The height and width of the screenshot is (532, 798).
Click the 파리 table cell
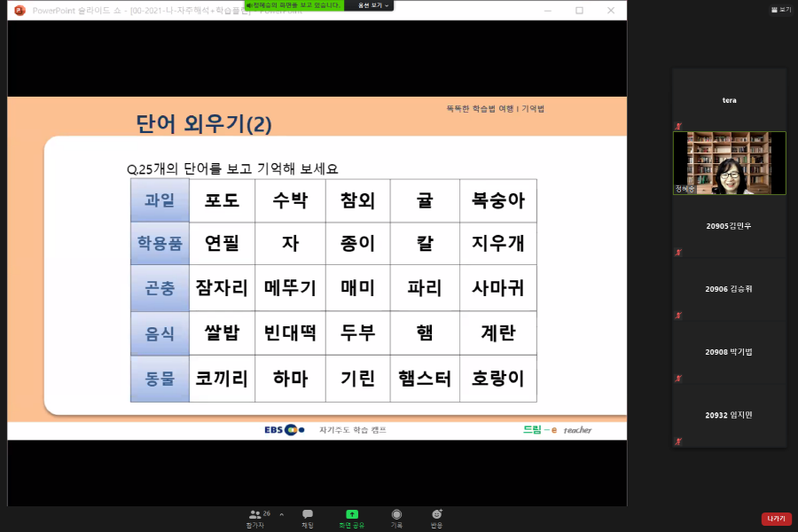(x=425, y=288)
